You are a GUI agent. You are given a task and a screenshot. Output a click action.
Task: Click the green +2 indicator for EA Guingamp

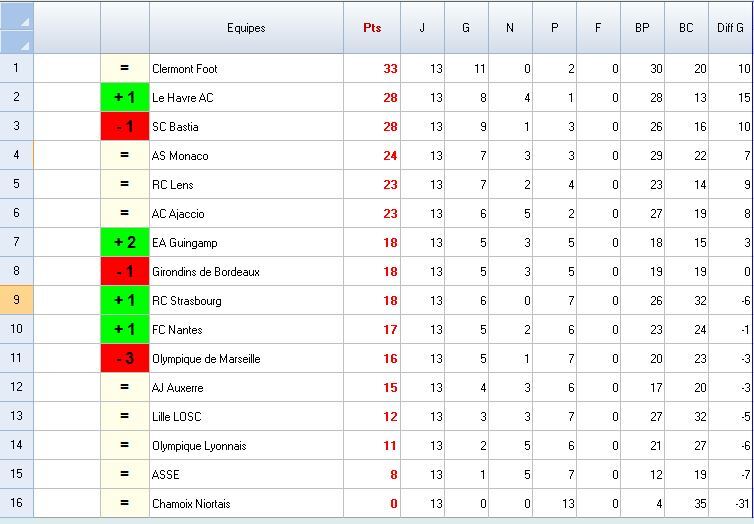point(125,243)
